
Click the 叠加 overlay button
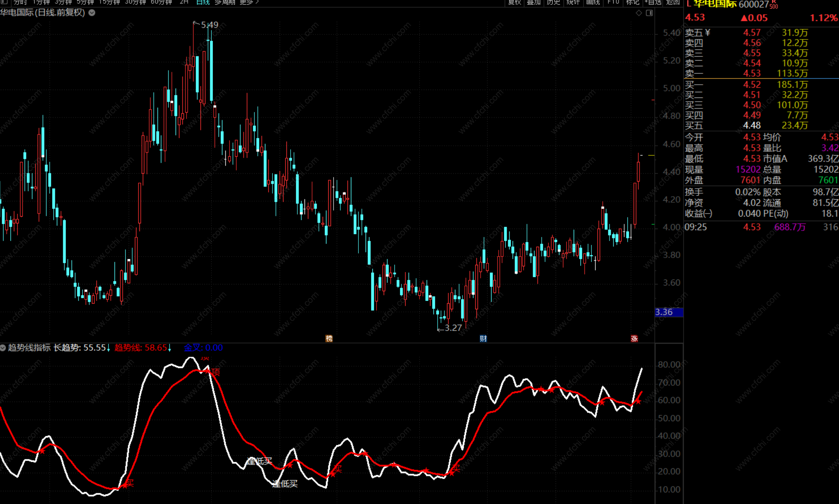click(x=534, y=2)
